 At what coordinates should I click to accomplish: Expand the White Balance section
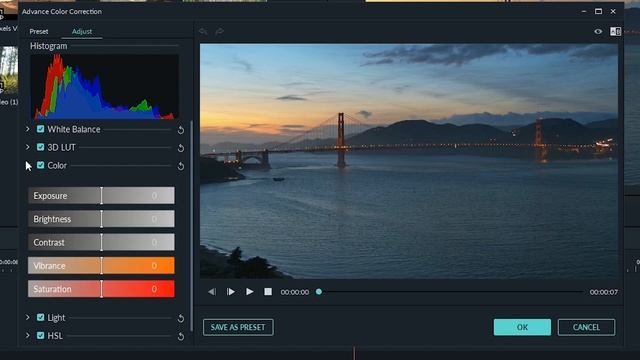[x=28, y=129]
